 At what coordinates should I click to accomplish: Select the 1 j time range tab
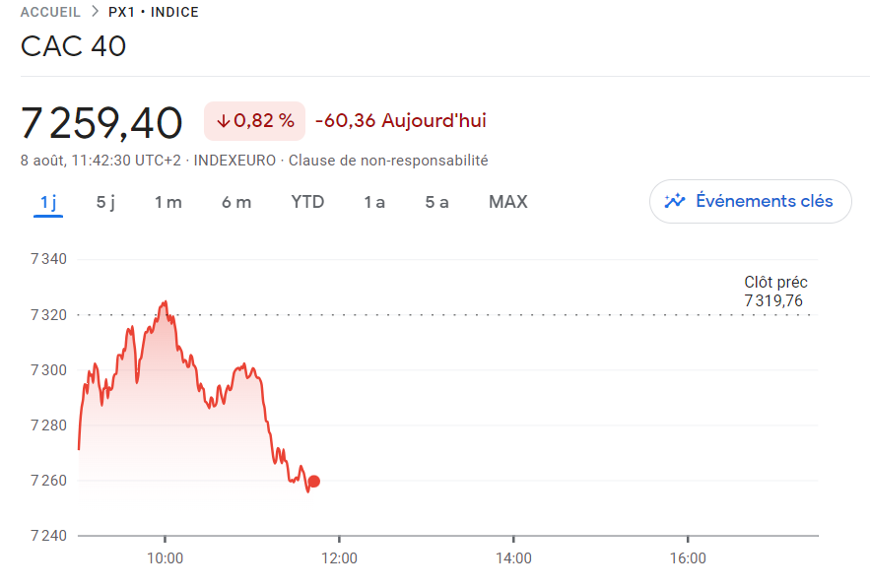point(48,202)
